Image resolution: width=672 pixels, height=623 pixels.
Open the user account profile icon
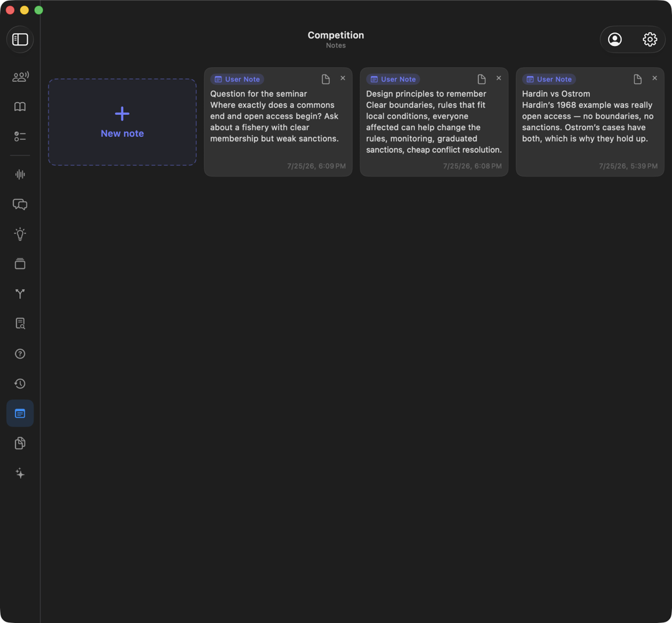[x=615, y=39]
